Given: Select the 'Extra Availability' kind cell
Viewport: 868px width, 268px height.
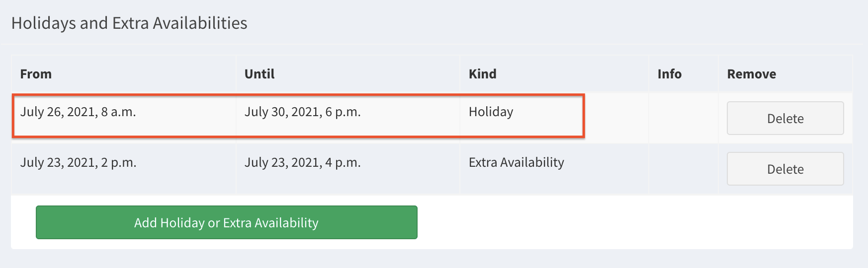Looking at the screenshot, I should pos(516,163).
